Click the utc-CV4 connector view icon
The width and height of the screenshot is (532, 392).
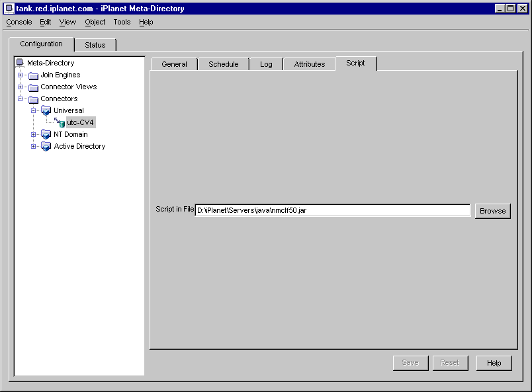click(60, 122)
